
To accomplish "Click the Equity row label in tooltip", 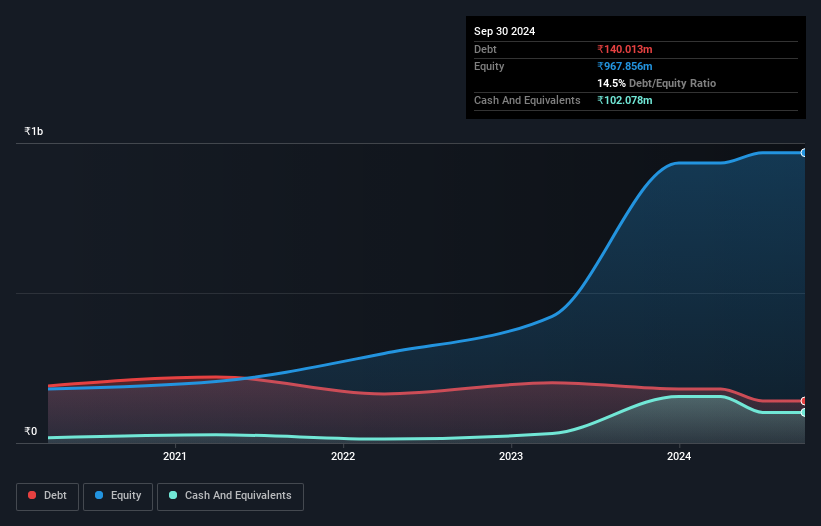I will tap(489, 66).
